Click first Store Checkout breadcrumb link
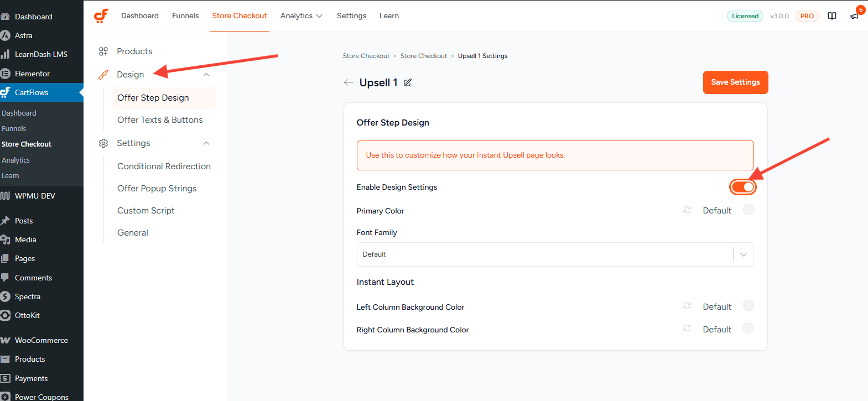This screenshot has height=401, width=868. tap(366, 56)
